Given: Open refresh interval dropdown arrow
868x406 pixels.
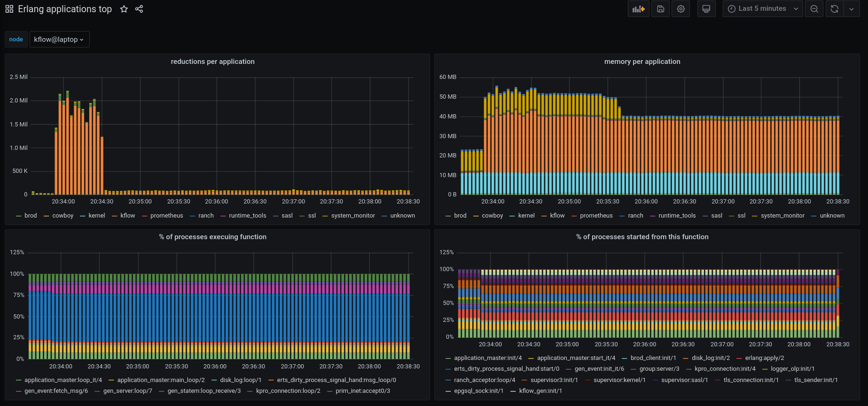Looking at the screenshot, I should click(x=852, y=9).
